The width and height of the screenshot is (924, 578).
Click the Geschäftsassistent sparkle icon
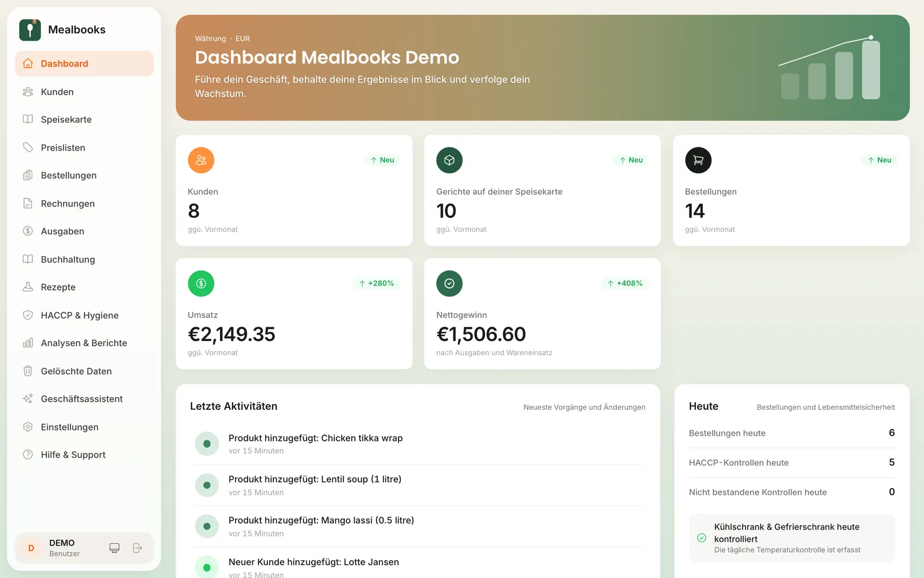tap(28, 399)
